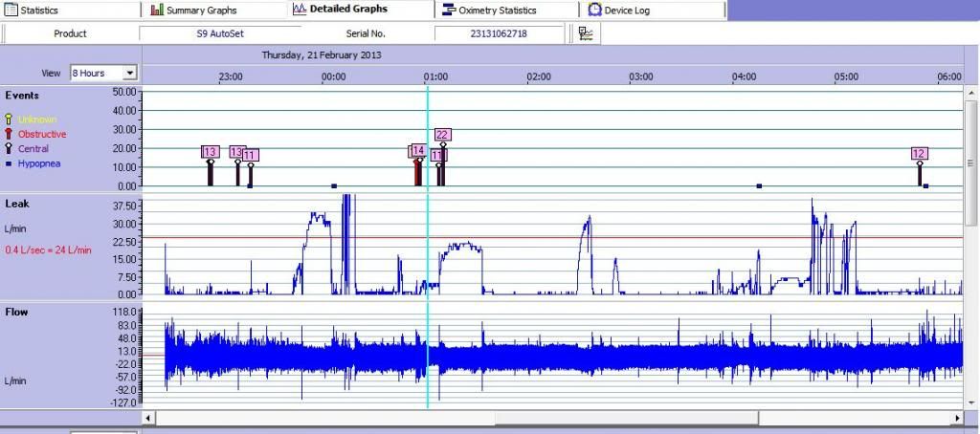The width and height of the screenshot is (980, 434).
Task: Select the hypopnea marker near 04:00
Action: point(759,186)
